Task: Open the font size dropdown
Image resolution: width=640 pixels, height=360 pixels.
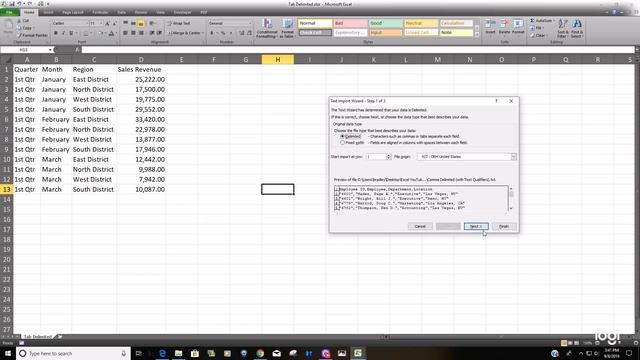Action: point(101,23)
